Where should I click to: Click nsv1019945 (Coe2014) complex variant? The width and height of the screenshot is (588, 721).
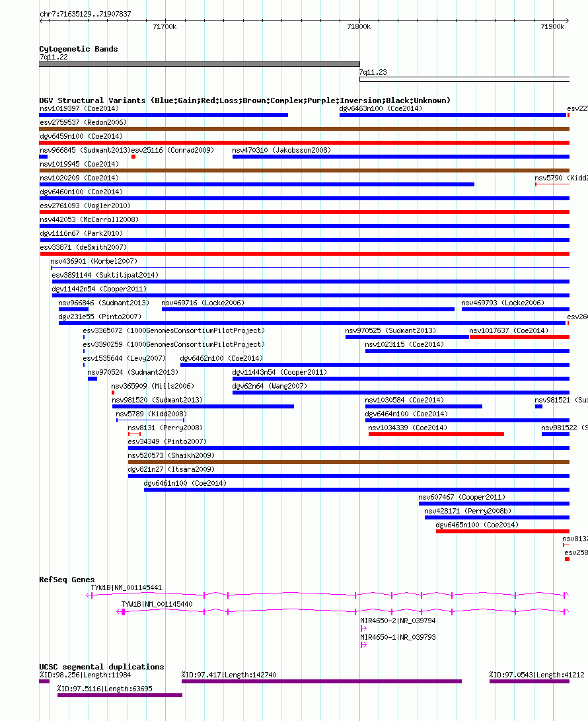point(305,171)
